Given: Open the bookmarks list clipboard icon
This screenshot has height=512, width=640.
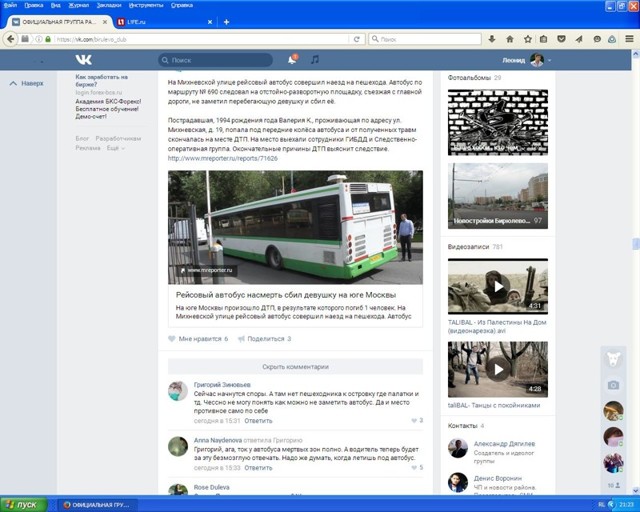Looking at the screenshot, I should pyautogui.click(x=543, y=39).
